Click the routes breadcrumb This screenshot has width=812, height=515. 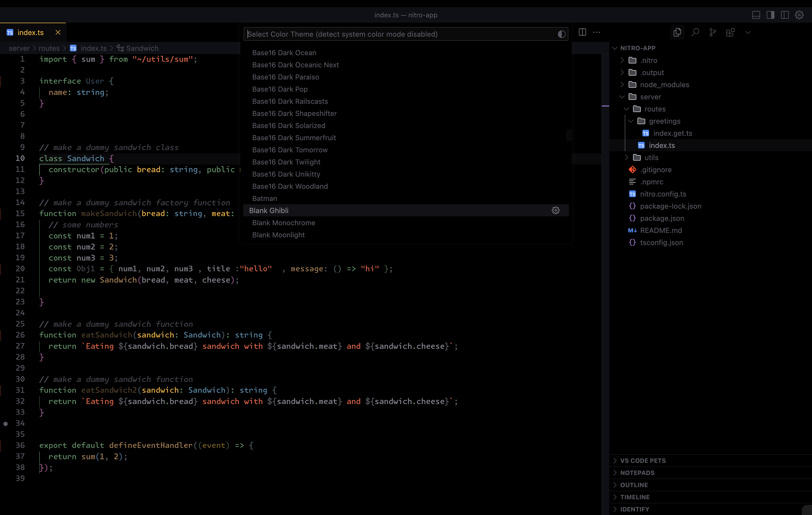tap(49, 48)
